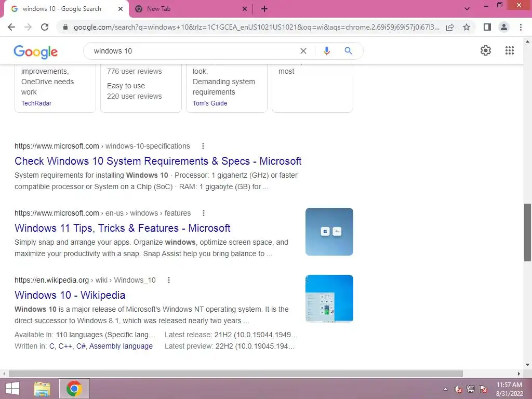Launch File Explorer from taskbar
This screenshot has height=399, width=532.
(42, 389)
